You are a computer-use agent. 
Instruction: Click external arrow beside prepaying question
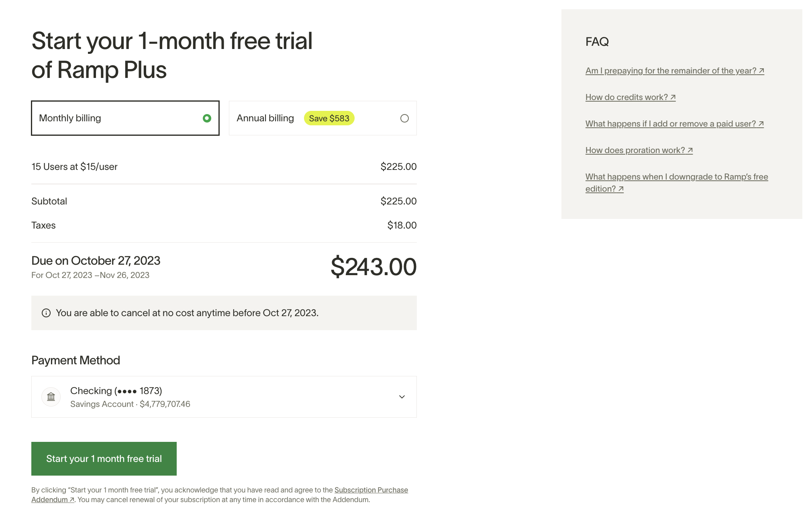tap(761, 71)
